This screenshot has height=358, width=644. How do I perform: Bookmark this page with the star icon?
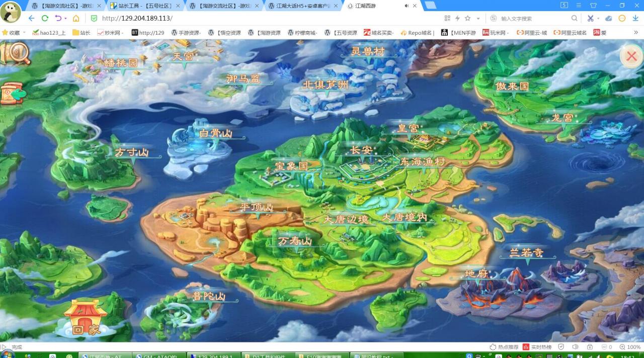468,18
